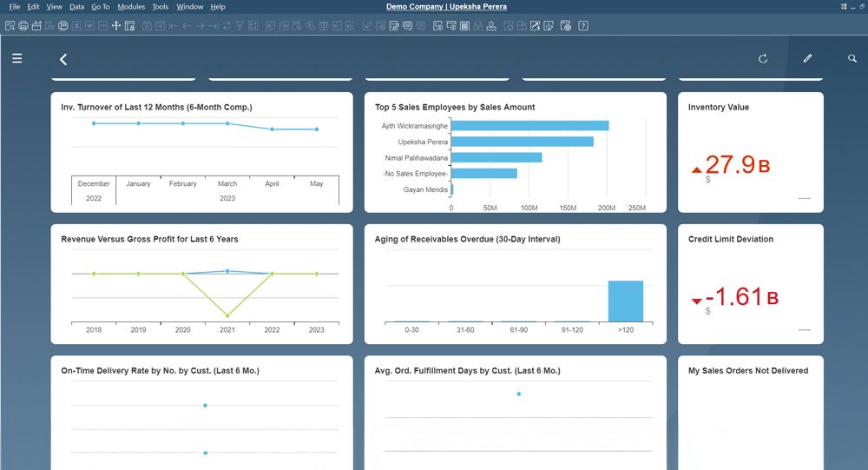868x470 pixels.
Task: Open the File menu
Action: point(15,7)
